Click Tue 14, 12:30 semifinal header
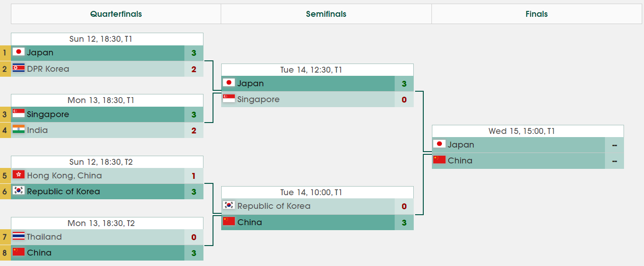This screenshot has width=644, height=266. pos(317,70)
